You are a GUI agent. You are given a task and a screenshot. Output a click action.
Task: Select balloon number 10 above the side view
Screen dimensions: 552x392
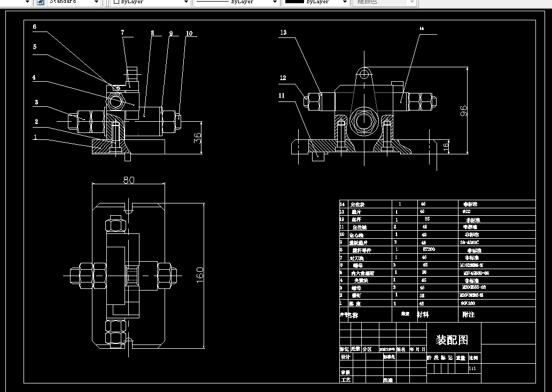(189, 34)
